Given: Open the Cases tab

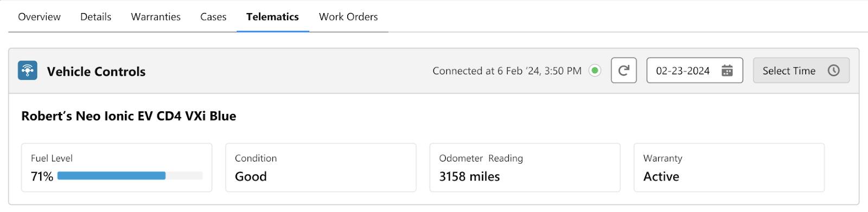Looking at the screenshot, I should click(x=213, y=17).
